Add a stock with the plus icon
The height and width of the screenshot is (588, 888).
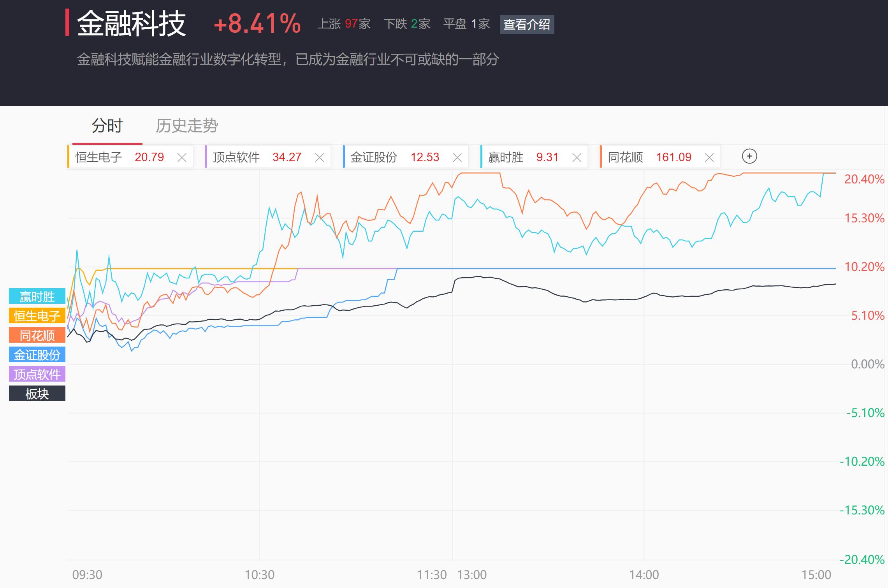(749, 157)
